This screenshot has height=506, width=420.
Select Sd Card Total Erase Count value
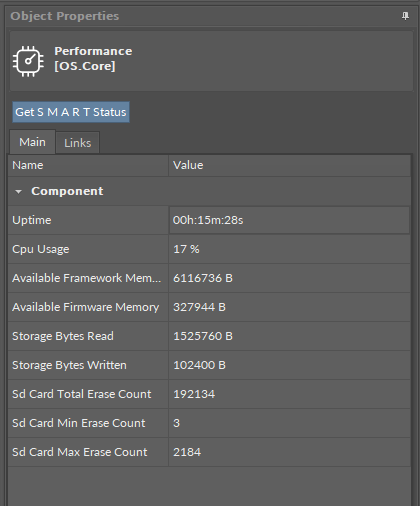[x=194, y=394]
